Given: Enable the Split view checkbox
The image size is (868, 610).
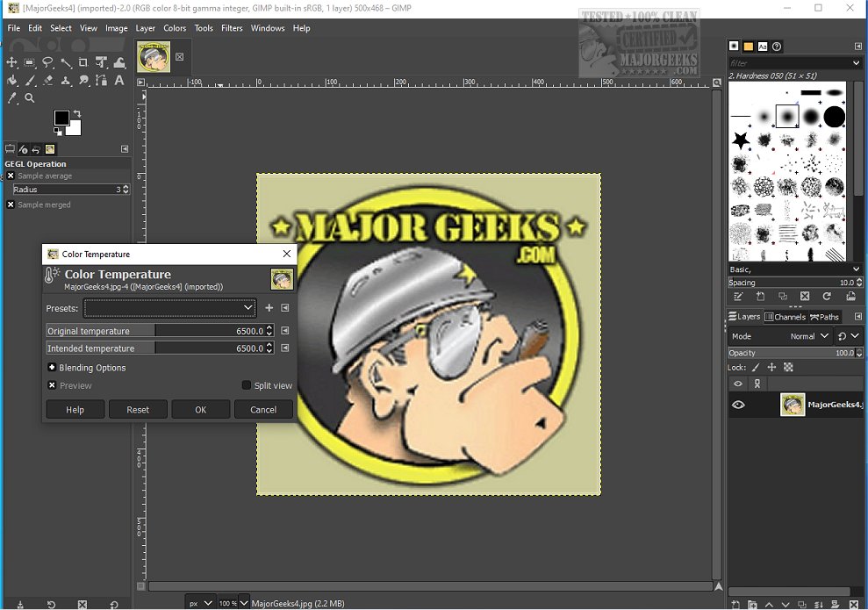Looking at the screenshot, I should point(247,385).
